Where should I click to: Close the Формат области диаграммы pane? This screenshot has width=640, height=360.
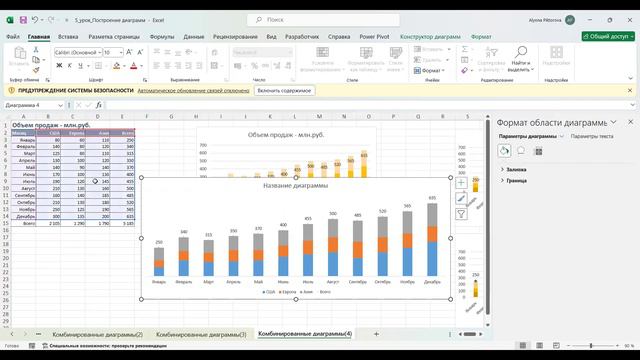[631, 122]
